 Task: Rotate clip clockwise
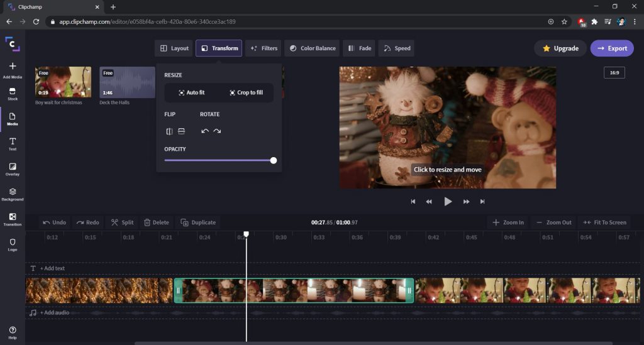217,131
